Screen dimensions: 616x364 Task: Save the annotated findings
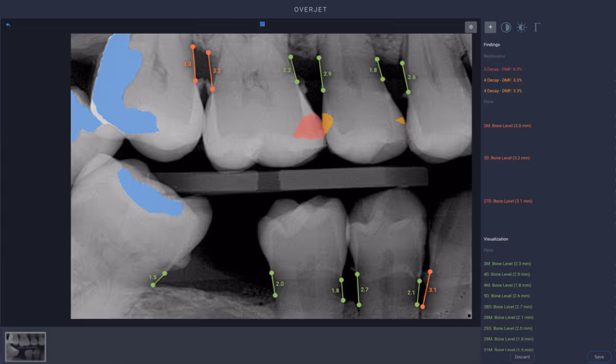[x=599, y=357]
